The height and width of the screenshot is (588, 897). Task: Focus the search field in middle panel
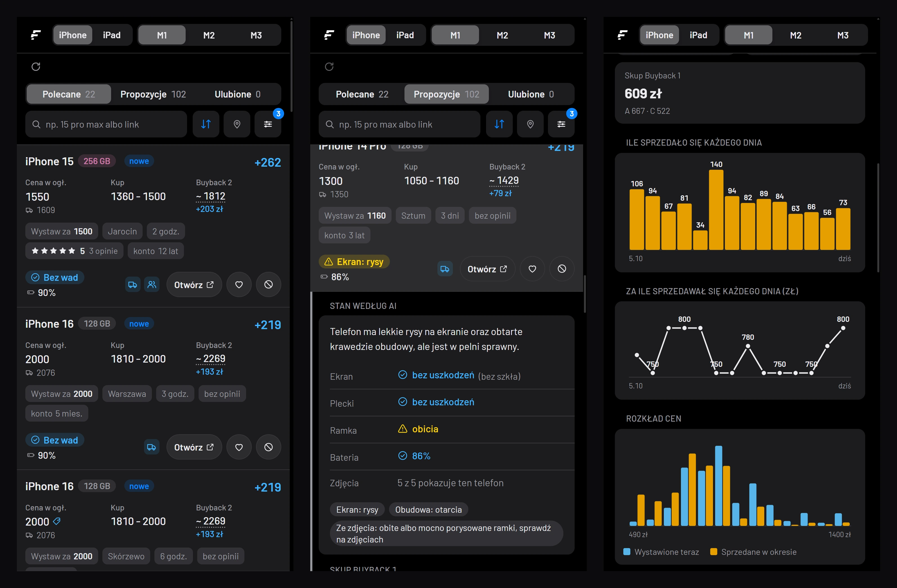[399, 124]
